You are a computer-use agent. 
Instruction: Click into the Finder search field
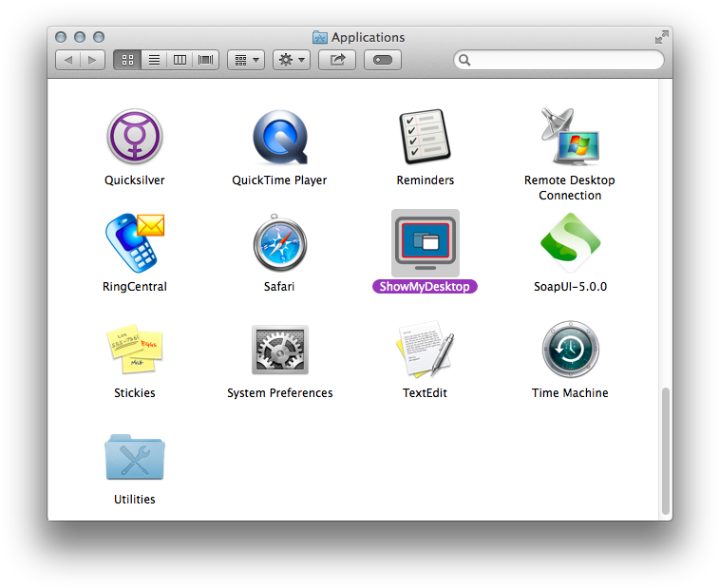[x=558, y=60]
